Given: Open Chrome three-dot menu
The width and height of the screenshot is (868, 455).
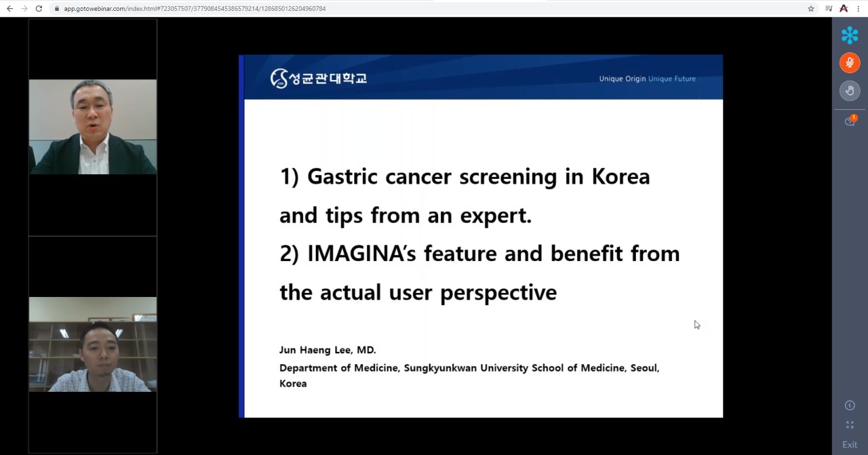Looking at the screenshot, I should [x=859, y=9].
